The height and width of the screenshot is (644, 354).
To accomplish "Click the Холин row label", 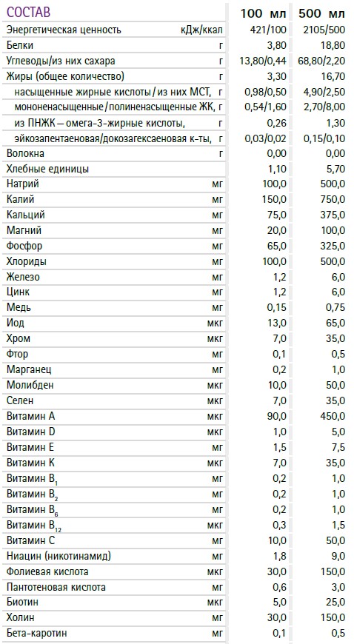I will click(21, 617).
